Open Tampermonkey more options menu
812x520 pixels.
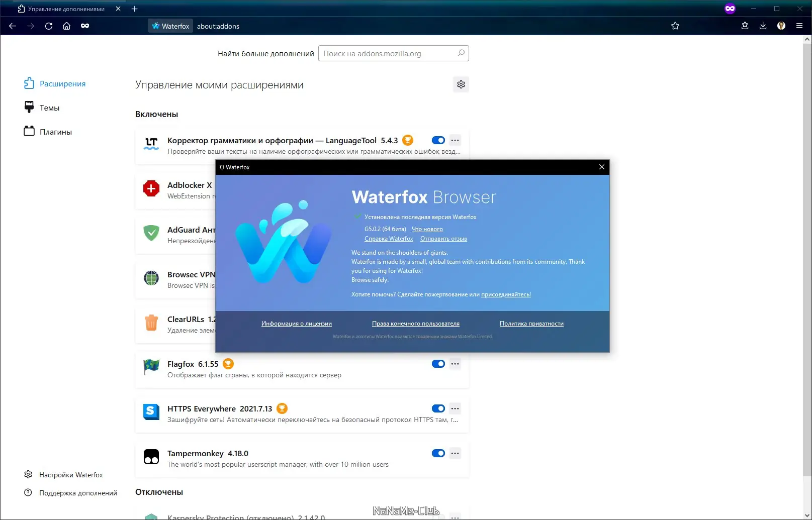tap(455, 453)
